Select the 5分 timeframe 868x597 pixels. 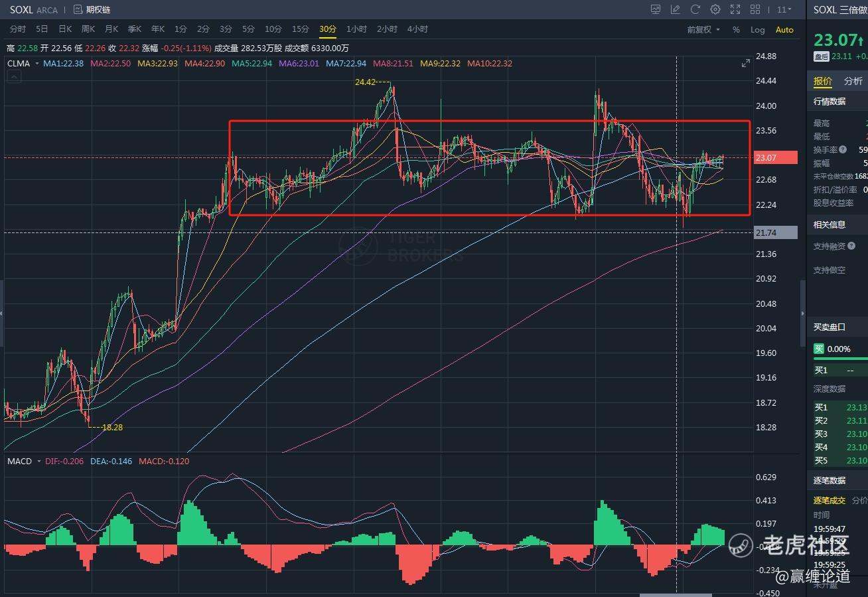tap(248, 29)
